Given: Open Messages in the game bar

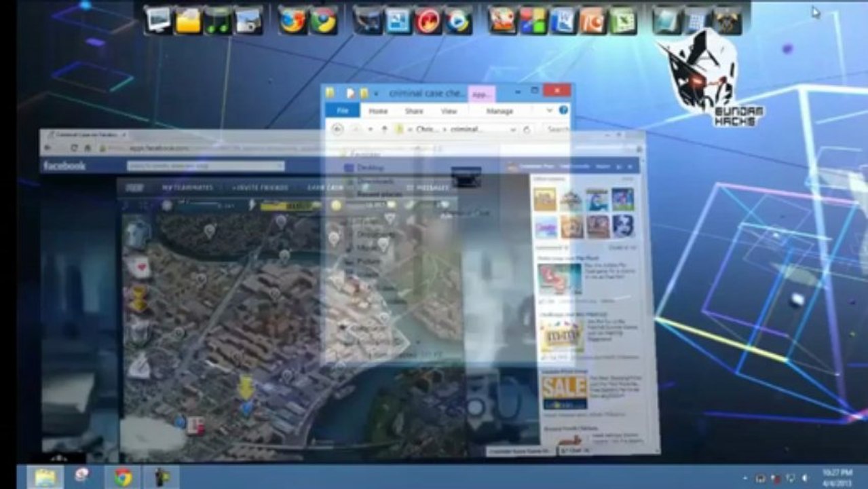Looking at the screenshot, I should pos(428,187).
